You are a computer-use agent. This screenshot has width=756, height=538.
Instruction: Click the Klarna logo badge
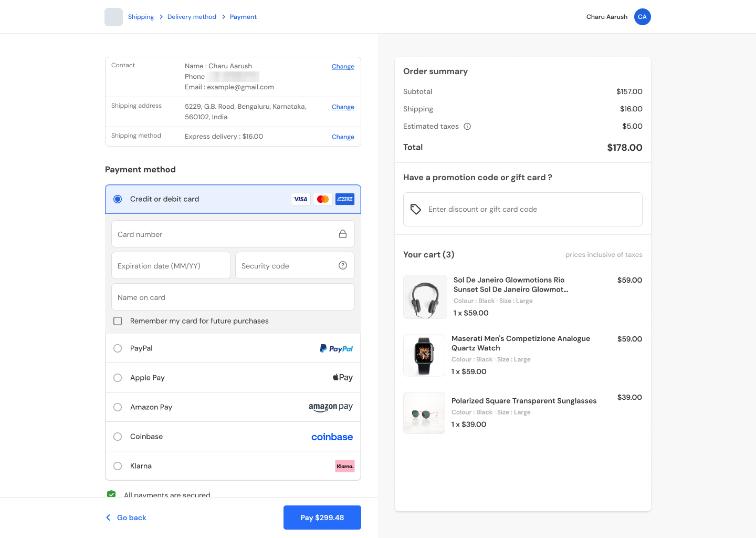(345, 466)
